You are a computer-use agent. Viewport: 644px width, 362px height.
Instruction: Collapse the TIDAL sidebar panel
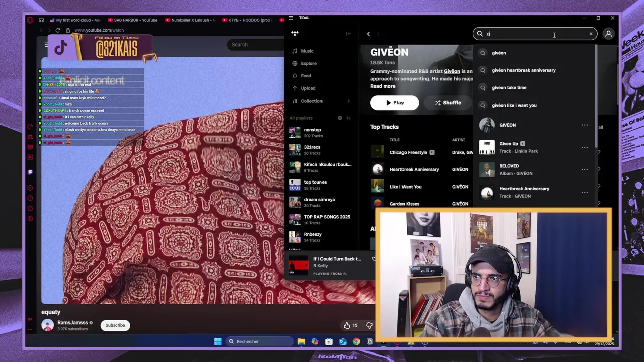coord(348,34)
